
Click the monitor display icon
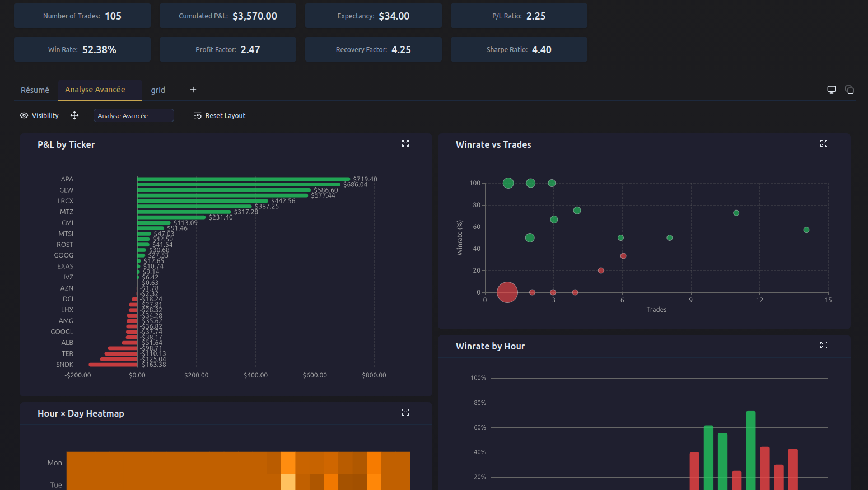tap(832, 90)
